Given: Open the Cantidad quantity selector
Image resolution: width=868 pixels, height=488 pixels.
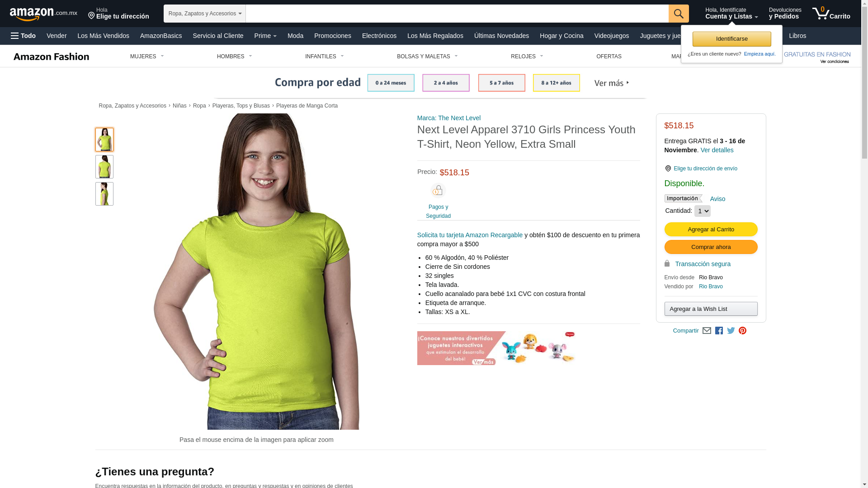Looking at the screenshot, I should (702, 211).
